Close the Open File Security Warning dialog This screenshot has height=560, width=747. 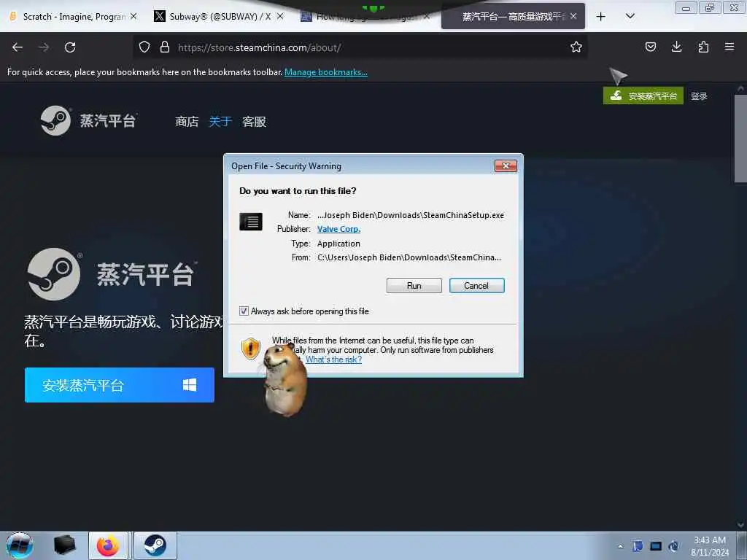506,166
